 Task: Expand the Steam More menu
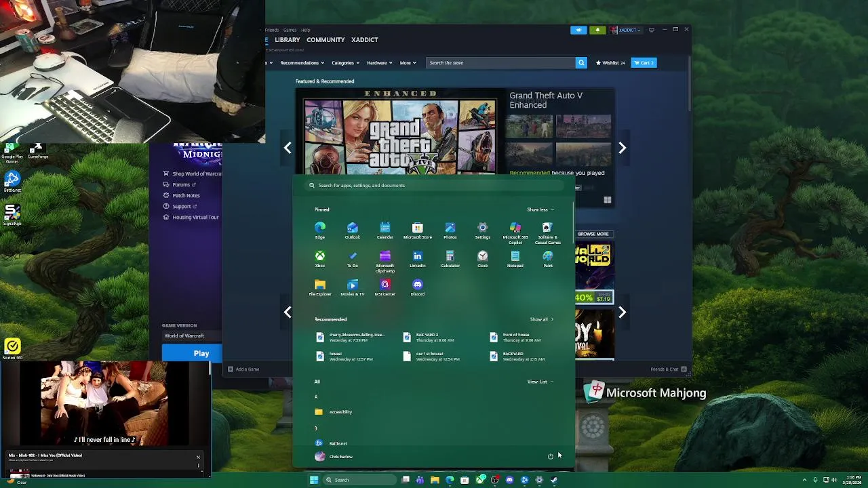point(408,62)
